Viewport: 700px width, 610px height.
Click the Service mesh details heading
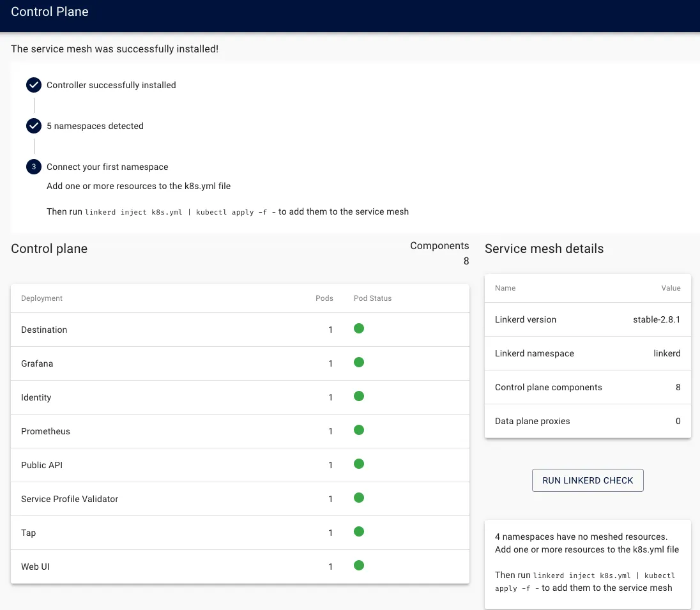pyautogui.click(x=544, y=248)
